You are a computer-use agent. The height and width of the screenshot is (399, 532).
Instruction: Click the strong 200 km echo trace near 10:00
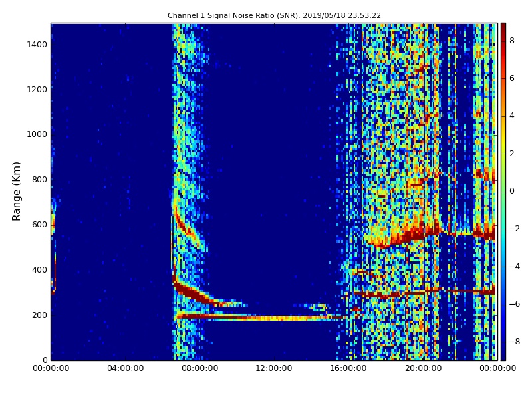click(237, 317)
